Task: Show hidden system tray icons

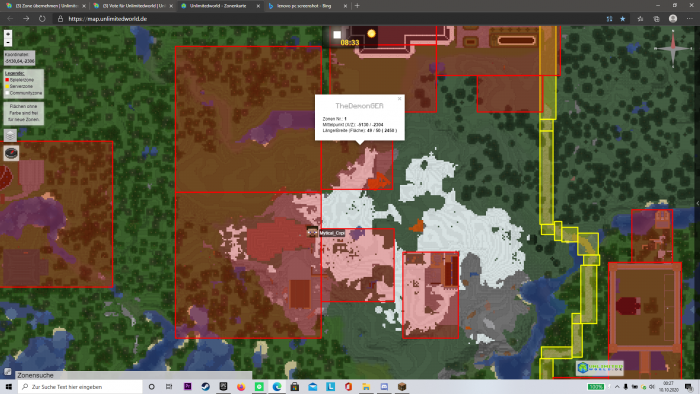Action: pos(617,387)
